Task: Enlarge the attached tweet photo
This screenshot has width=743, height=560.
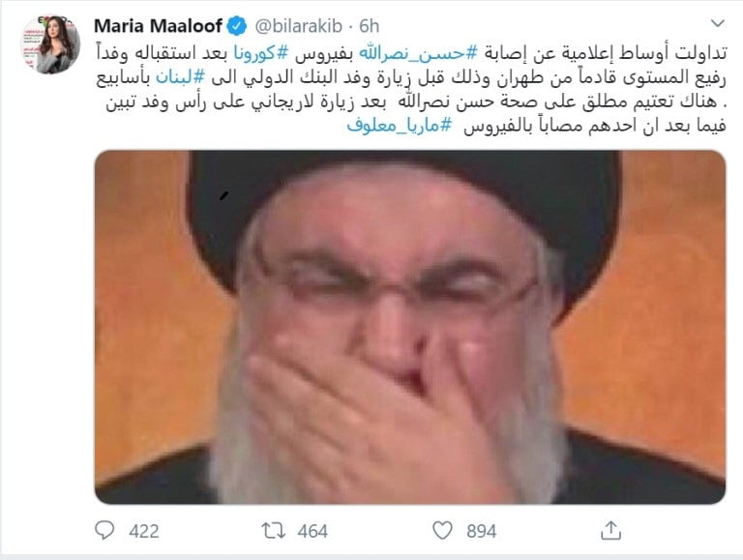Action: 410,327
